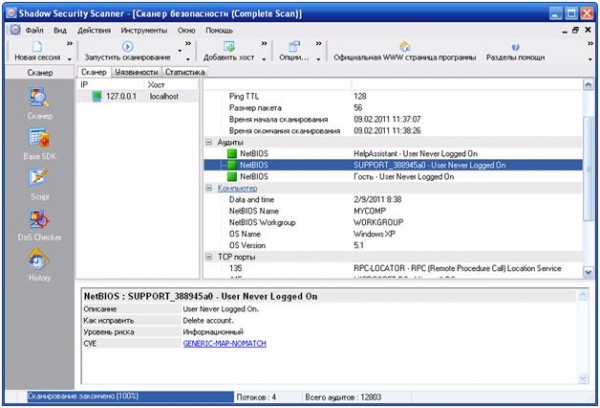Click the NetBIOS Name MYCOMP row
The width and height of the screenshot is (600, 408).
(x=393, y=211)
